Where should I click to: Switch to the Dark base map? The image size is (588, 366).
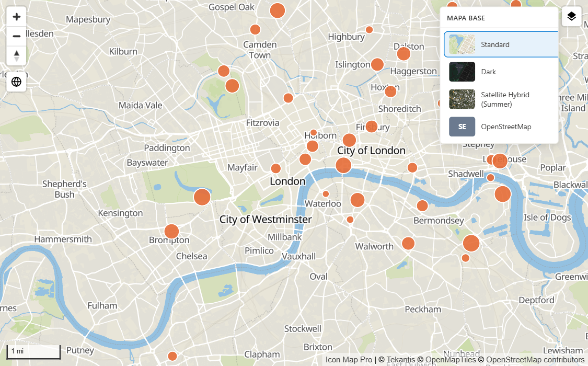pos(501,72)
